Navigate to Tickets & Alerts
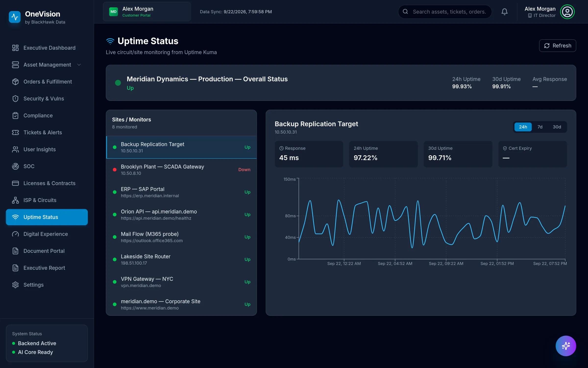Viewport: 588px width, 368px height. click(47, 132)
